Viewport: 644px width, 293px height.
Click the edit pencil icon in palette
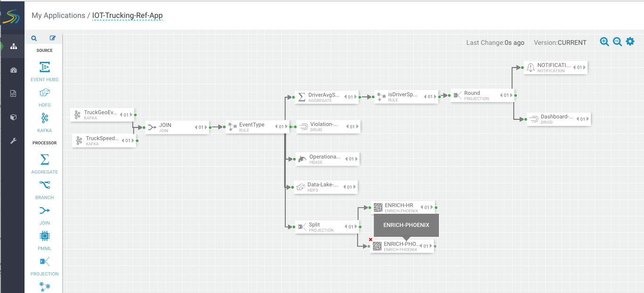point(53,39)
